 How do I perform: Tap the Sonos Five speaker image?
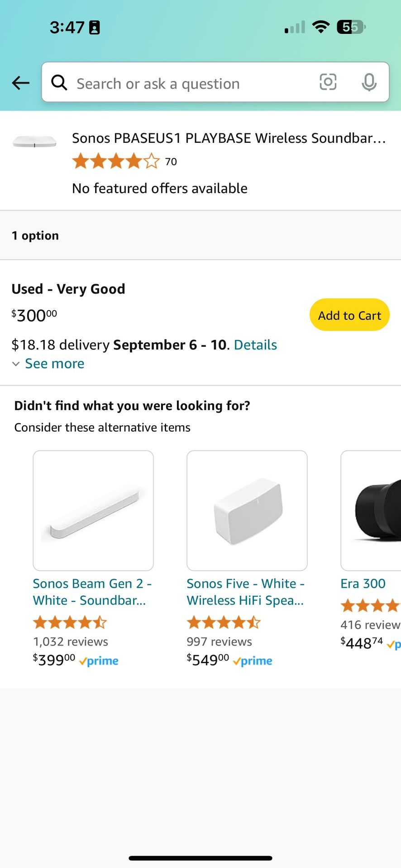pos(247,510)
